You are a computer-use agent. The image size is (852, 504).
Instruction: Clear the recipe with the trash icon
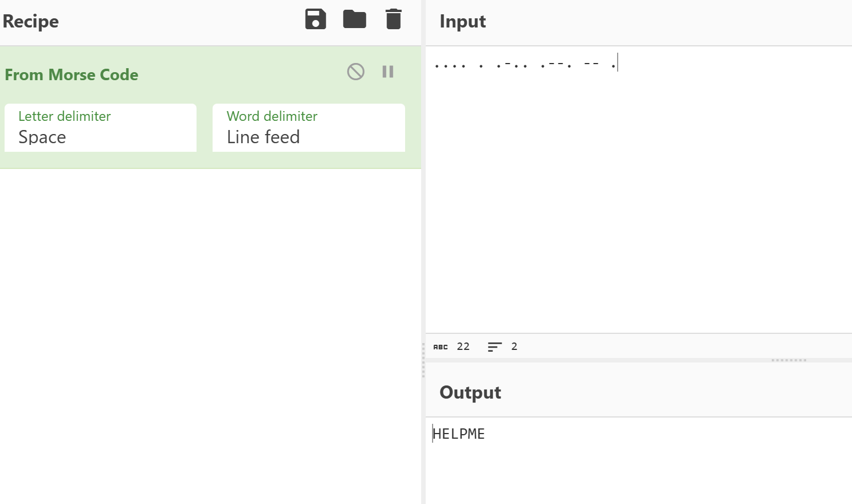pyautogui.click(x=394, y=19)
